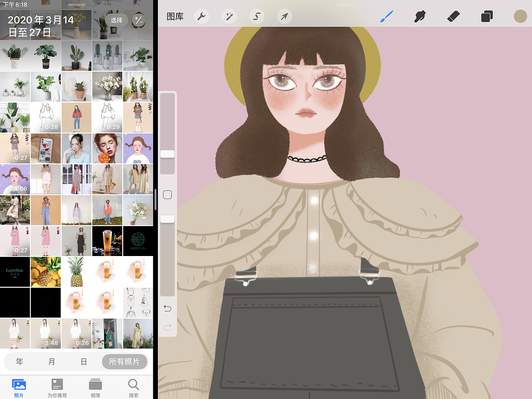This screenshot has height=399, width=532.
Task: Select the Eraser tool
Action: coord(453,17)
